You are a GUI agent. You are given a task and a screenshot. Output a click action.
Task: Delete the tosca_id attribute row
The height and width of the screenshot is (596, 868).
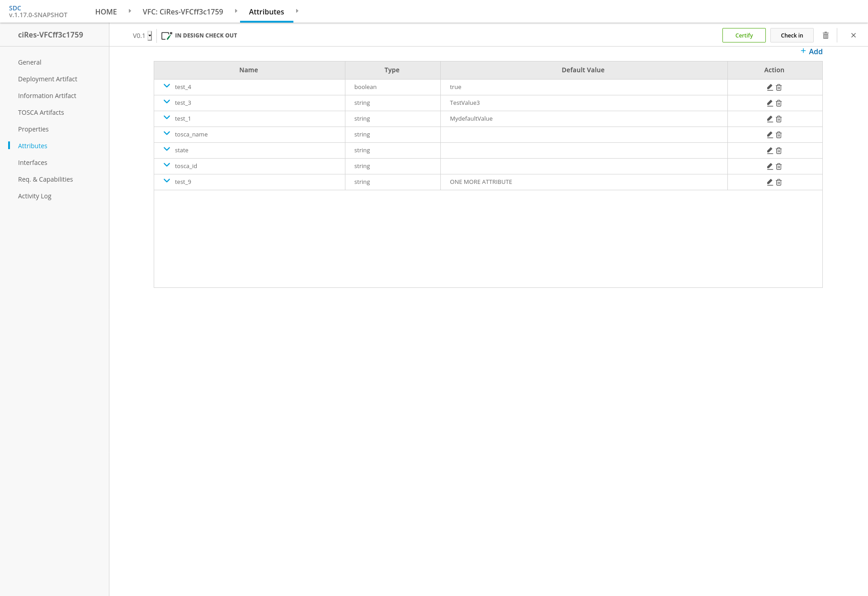(779, 166)
